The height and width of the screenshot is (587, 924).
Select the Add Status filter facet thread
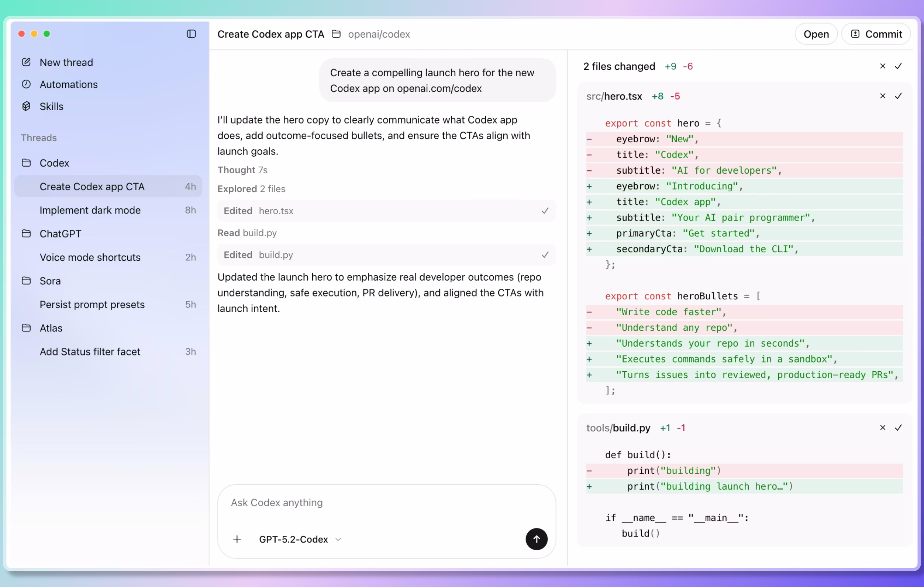tap(90, 351)
